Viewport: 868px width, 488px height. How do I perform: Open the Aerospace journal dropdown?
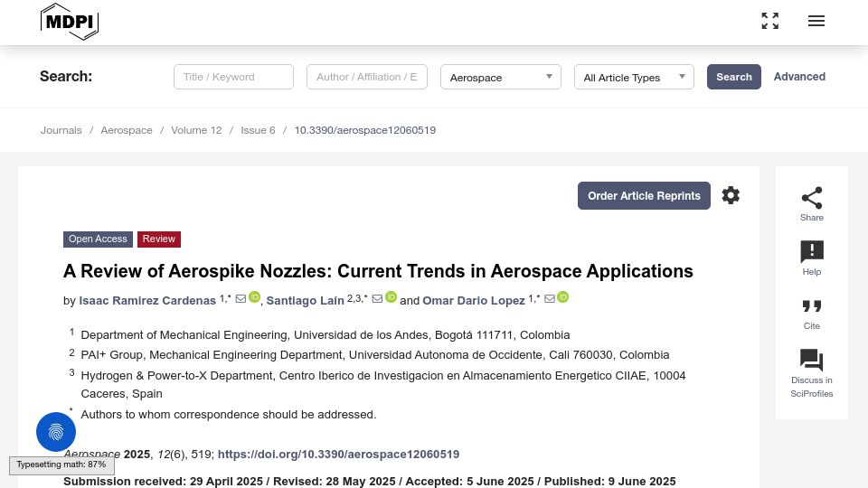tap(501, 77)
